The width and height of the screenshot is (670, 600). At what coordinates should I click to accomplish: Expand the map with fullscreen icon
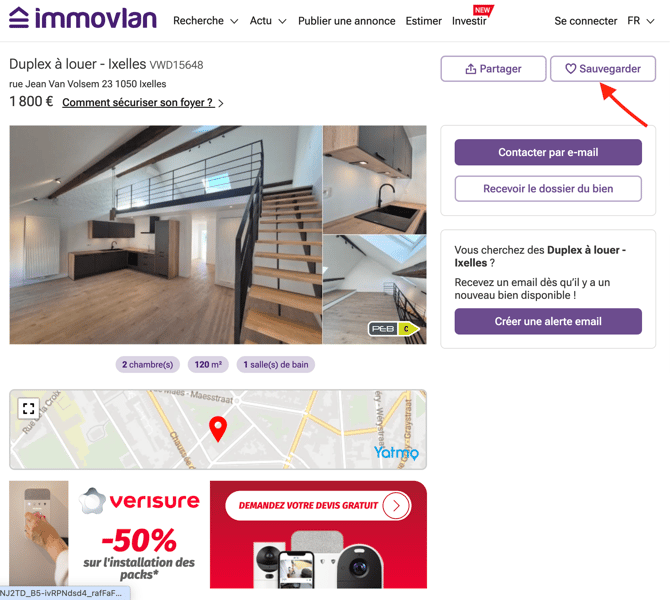click(x=29, y=408)
